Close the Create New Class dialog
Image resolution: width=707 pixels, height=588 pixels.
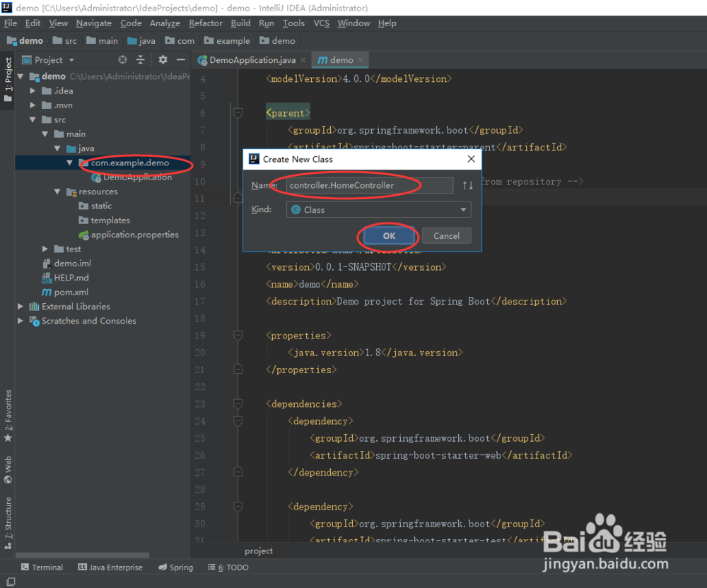point(471,159)
